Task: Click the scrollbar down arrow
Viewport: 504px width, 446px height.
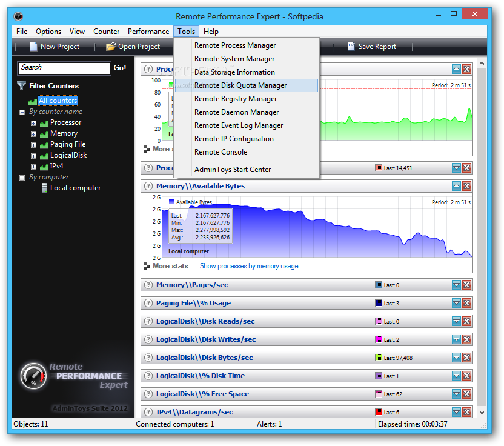Action: click(x=482, y=412)
